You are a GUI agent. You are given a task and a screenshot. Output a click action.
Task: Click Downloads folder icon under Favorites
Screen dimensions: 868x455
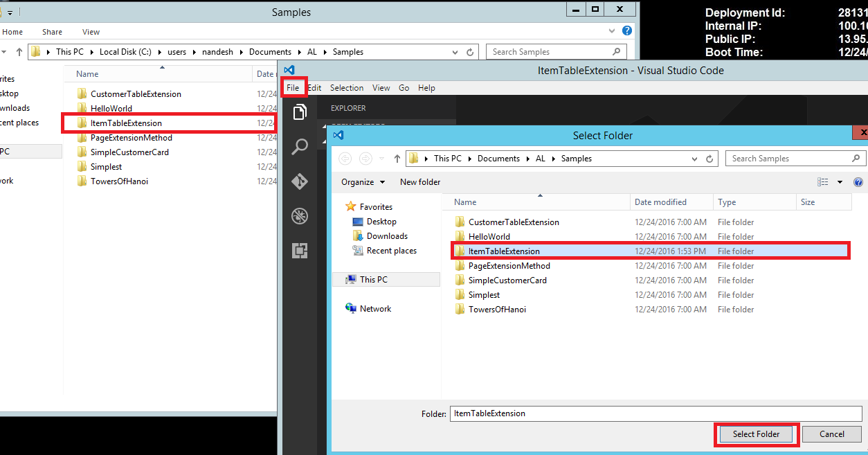tap(358, 236)
